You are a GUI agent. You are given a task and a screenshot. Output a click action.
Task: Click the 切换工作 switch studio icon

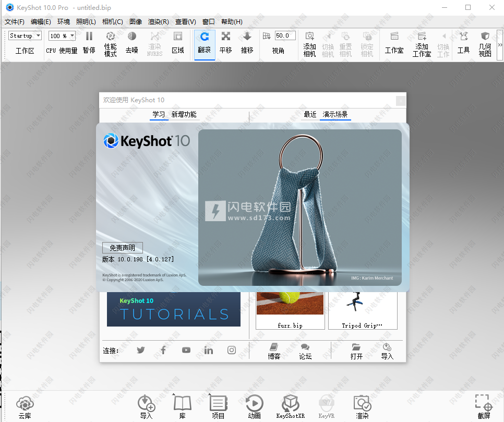point(443,44)
